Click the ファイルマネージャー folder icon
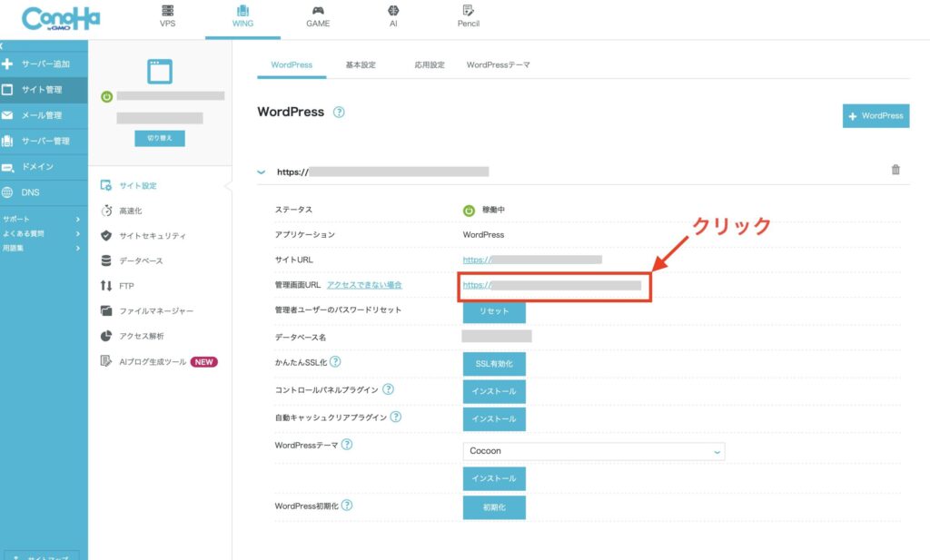The width and height of the screenshot is (930, 560). [x=106, y=310]
